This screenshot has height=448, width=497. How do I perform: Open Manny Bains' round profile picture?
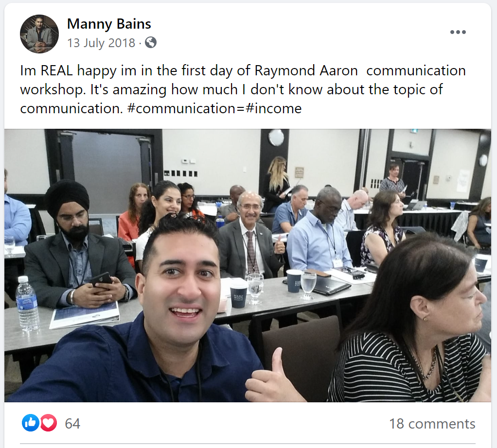tap(39, 34)
